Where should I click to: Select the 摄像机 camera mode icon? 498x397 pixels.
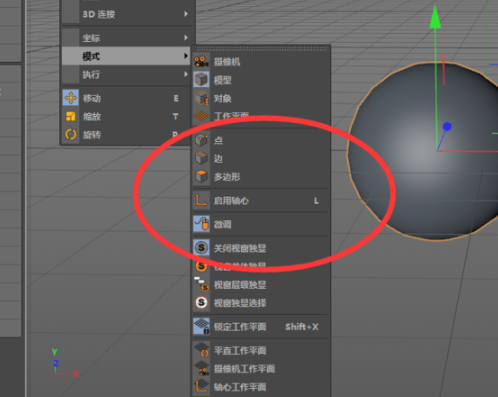[201, 62]
